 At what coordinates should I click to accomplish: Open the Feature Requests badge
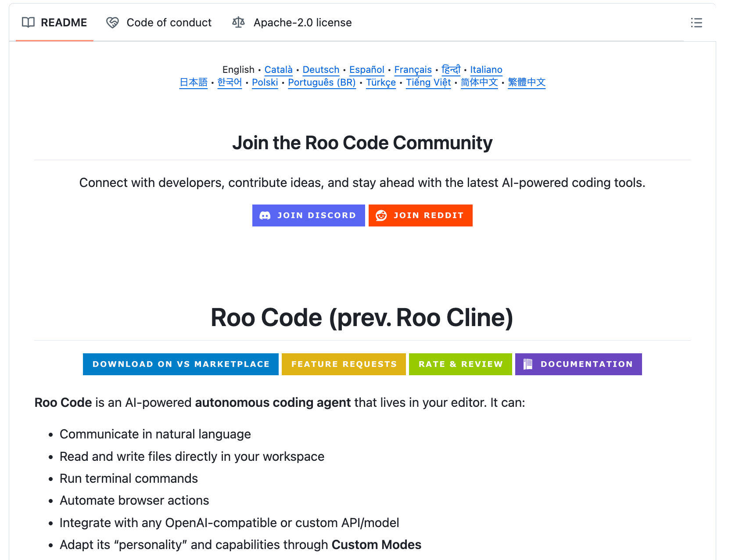pyautogui.click(x=344, y=364)
